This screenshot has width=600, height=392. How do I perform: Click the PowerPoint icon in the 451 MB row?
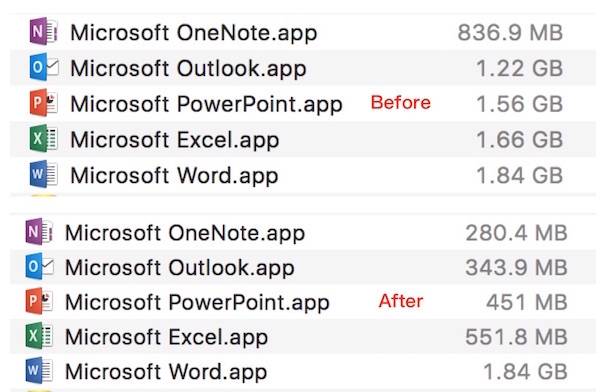coord(39,301)
